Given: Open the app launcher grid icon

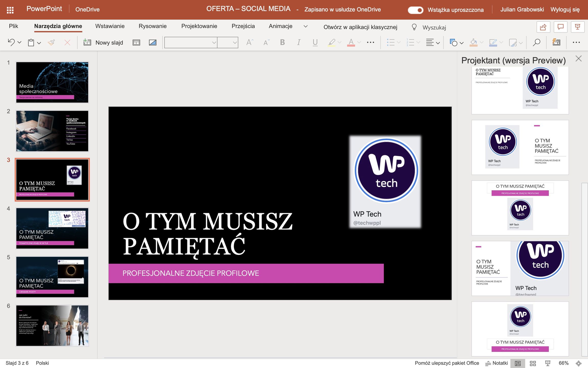Looking at the screenshot, I should pyautogui.click(x=10, y=10).
